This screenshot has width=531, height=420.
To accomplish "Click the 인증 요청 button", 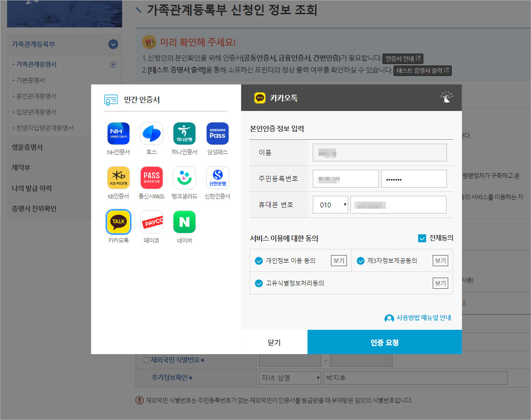I will click(385, 342).
